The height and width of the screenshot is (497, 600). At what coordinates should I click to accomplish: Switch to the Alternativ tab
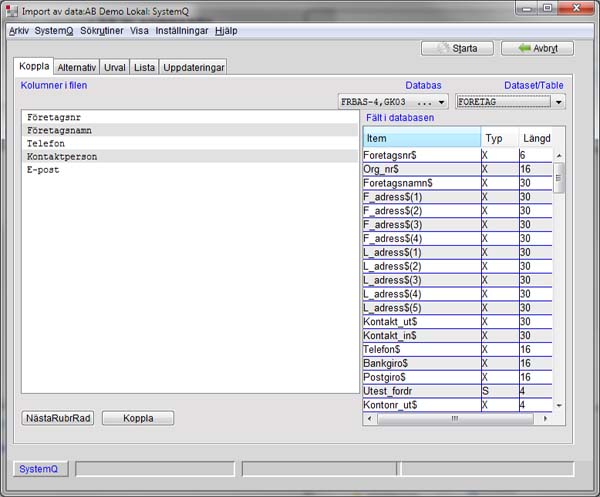pos(76,67)
